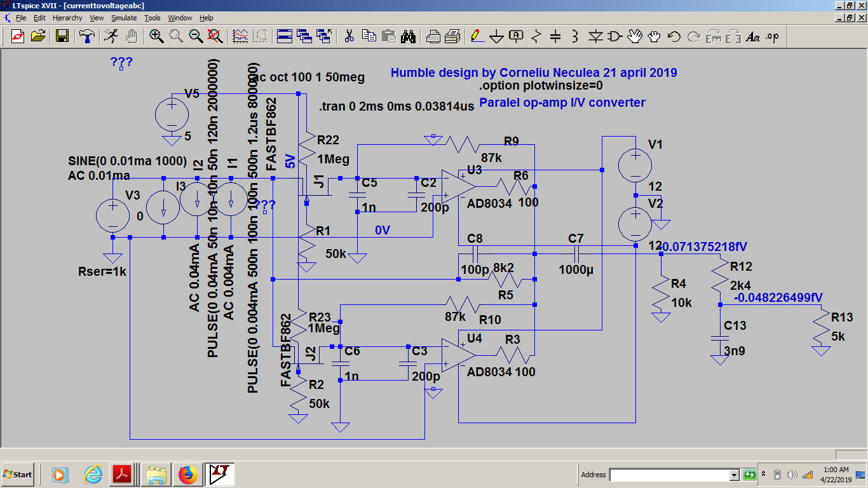
Task: Select the V1 voltage source symbol
Action: [x=635, y=165]
